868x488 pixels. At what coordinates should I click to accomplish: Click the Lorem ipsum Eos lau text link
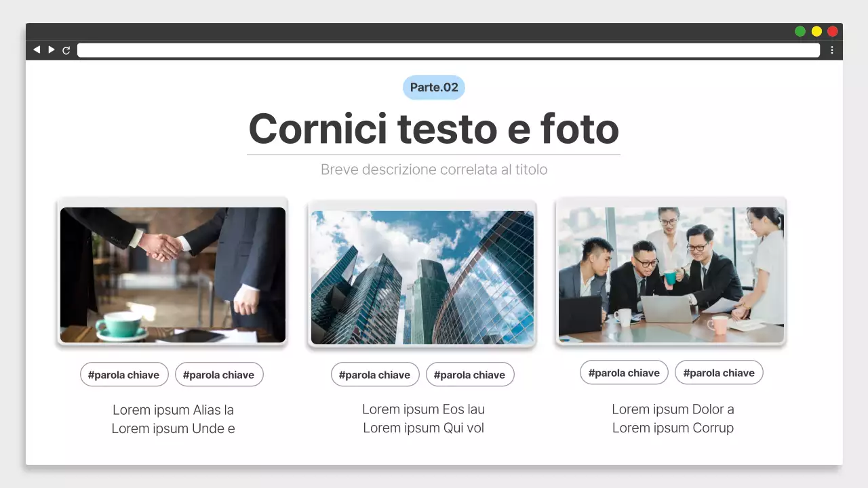(x=423, y=409)
